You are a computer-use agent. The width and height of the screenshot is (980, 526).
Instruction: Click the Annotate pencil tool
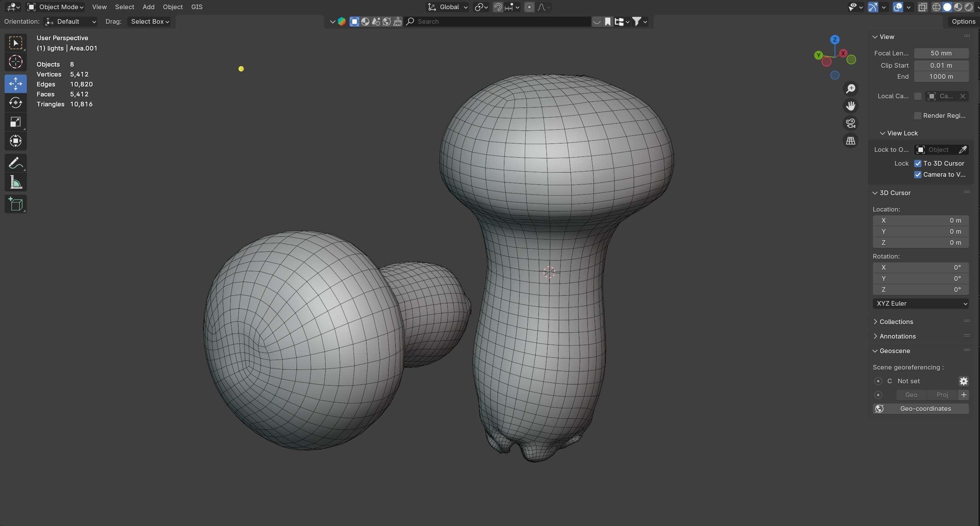pos(15,163)
